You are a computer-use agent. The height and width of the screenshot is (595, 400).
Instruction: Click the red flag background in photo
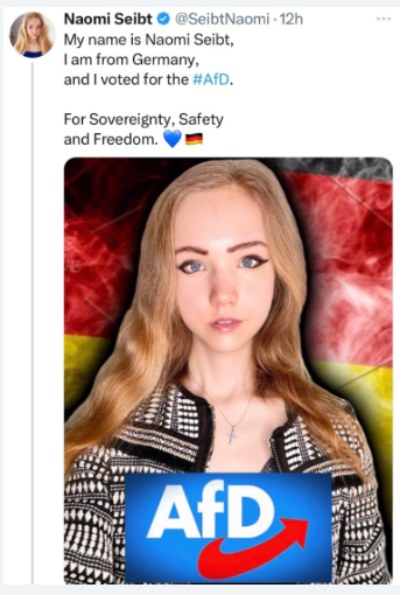345,266
